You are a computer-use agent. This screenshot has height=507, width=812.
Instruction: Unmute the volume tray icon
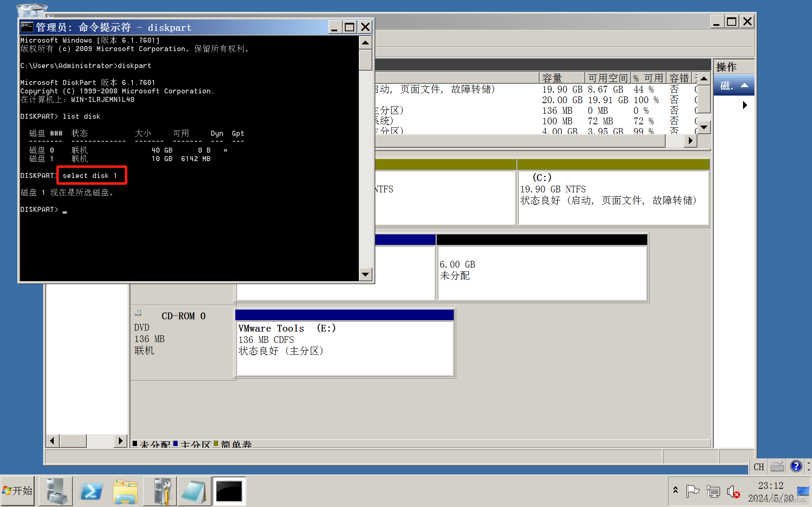pyautogui.click(x=733, y=491)
